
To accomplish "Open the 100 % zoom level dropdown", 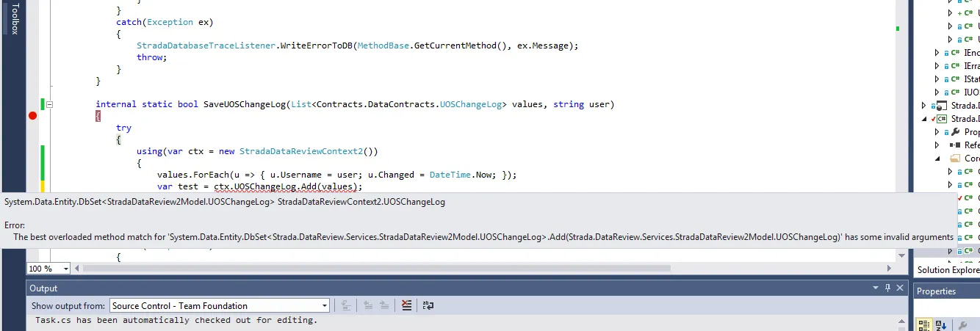I will coord(66,269).
